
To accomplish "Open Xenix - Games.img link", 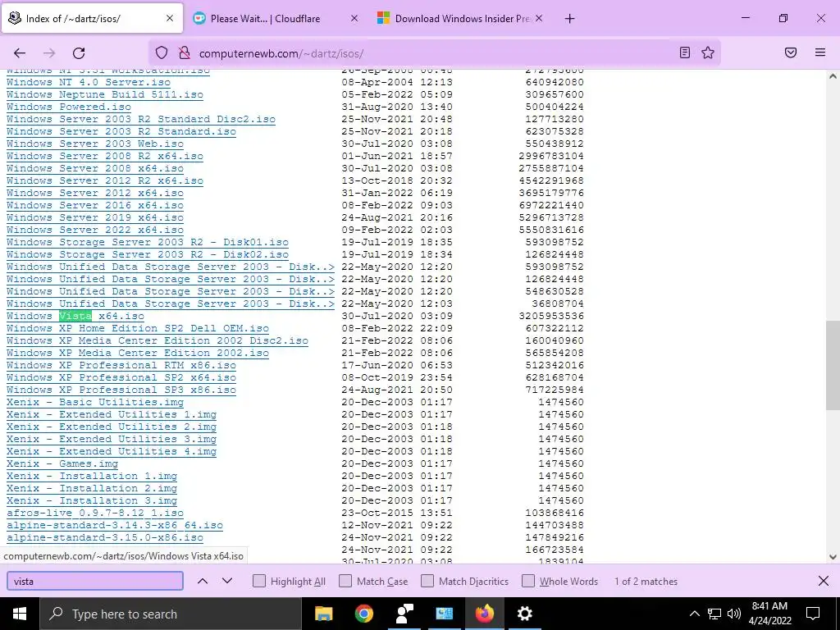I will [x=62, y=464].
